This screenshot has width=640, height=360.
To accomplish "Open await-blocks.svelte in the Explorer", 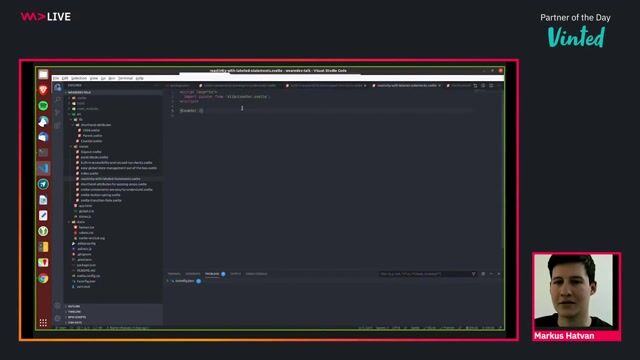I will tap(94, 157).
